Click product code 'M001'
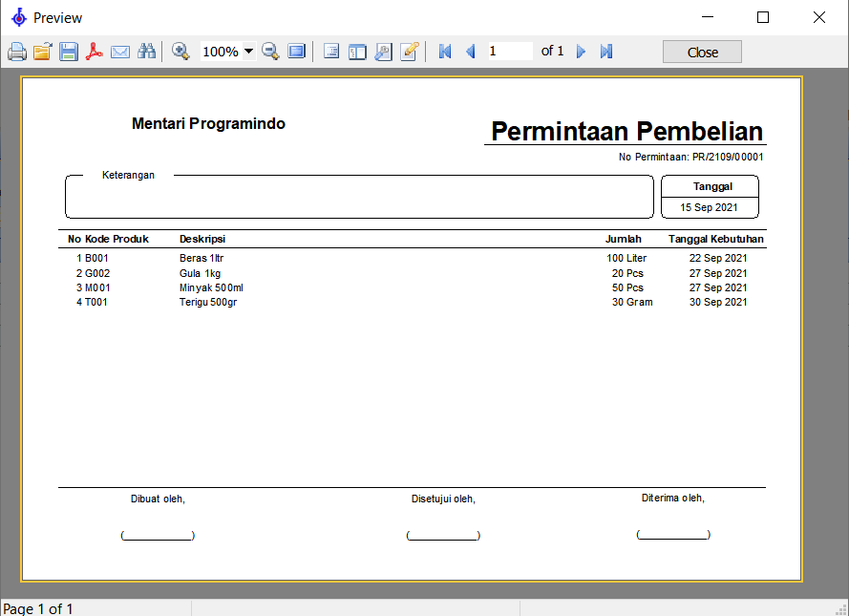This screenshot has height=616, width=849. coord(97,287)
